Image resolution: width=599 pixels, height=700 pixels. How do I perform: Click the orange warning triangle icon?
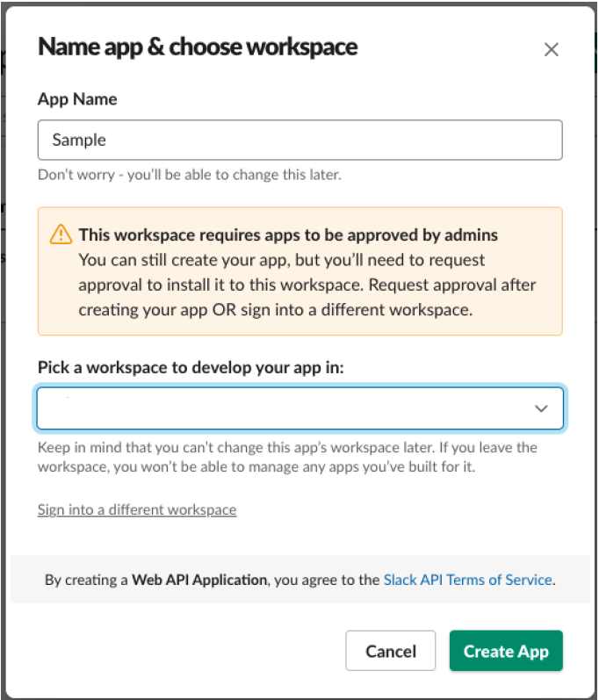tap(61, 235)
